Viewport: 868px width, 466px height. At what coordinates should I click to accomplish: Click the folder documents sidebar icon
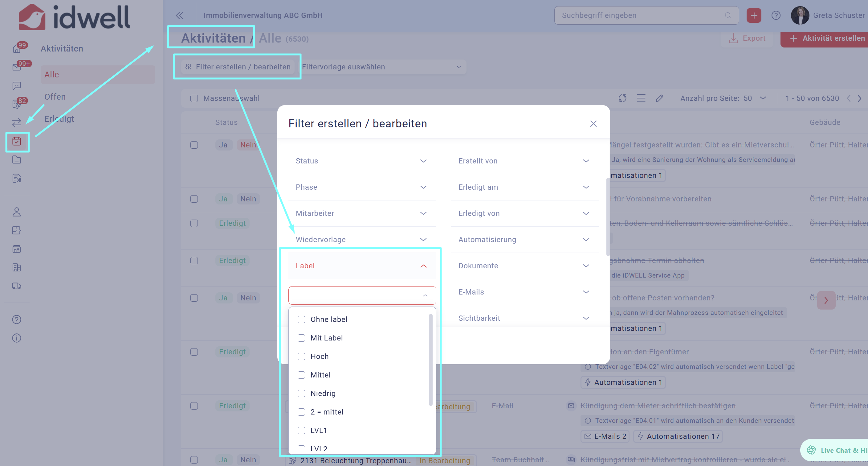click(17, 160)
